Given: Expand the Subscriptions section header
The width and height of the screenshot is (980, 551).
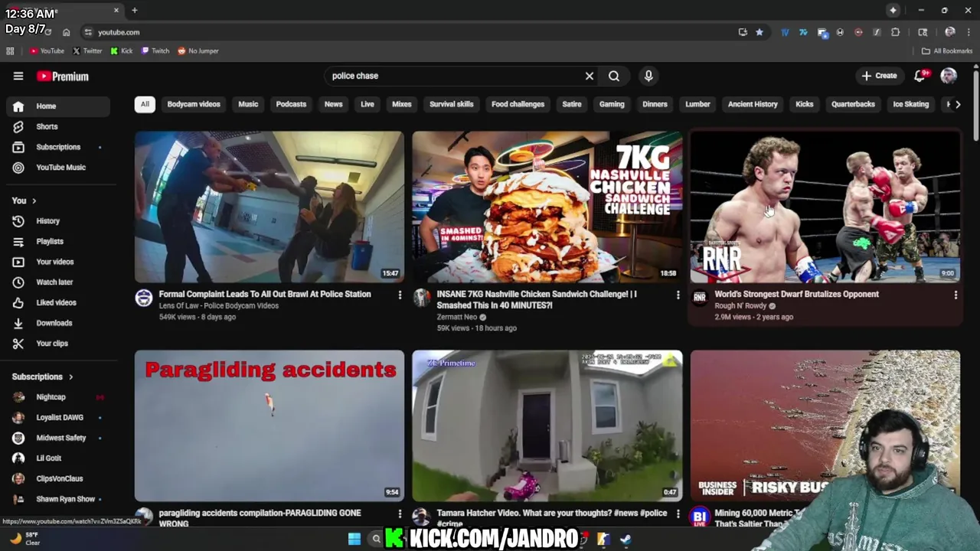Looking at the screenshot, I should pyautogui.click(x=43, y=377).
